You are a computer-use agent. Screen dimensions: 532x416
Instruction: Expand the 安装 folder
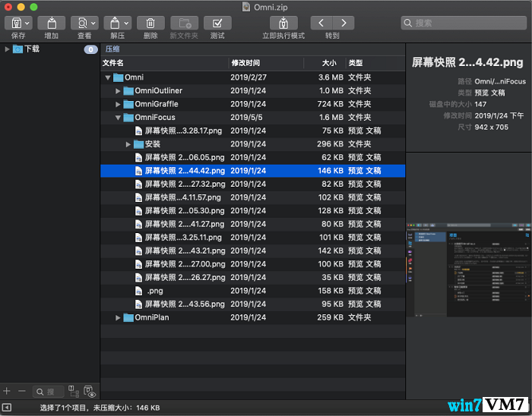(128, 144)
